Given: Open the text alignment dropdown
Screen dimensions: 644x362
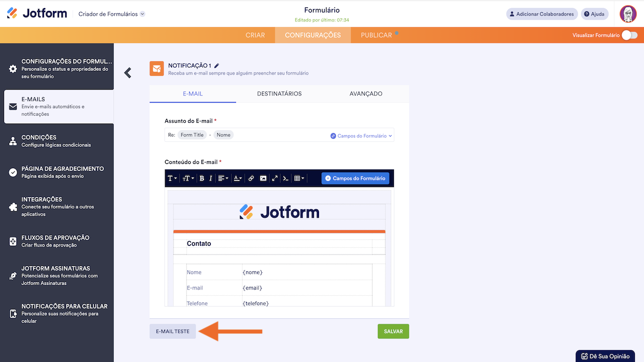Looking at the screenshot, I should [x=223, y=178].
